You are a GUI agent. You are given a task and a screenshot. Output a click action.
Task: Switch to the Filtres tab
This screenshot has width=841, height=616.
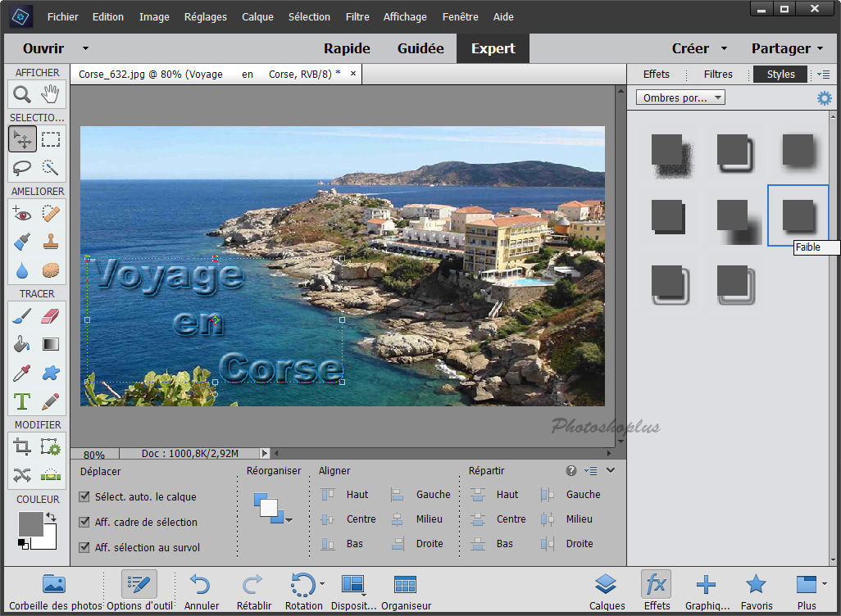[718, 74]
